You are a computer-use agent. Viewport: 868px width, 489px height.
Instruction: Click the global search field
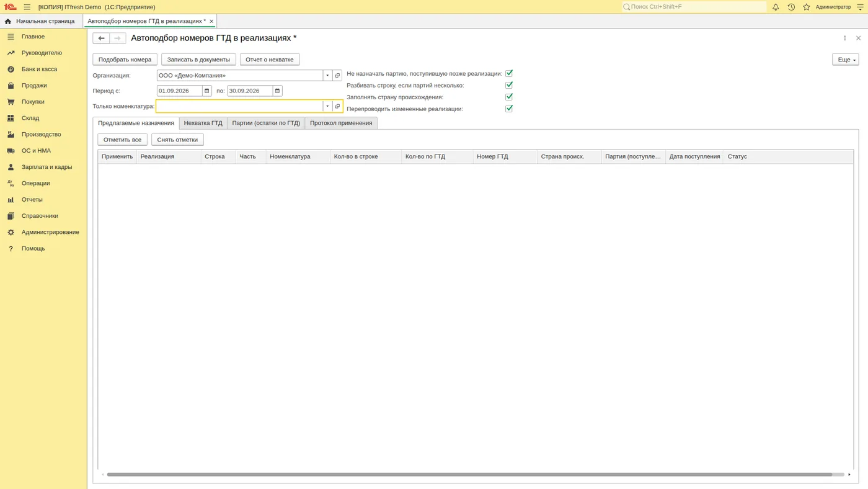pos(694,7)
